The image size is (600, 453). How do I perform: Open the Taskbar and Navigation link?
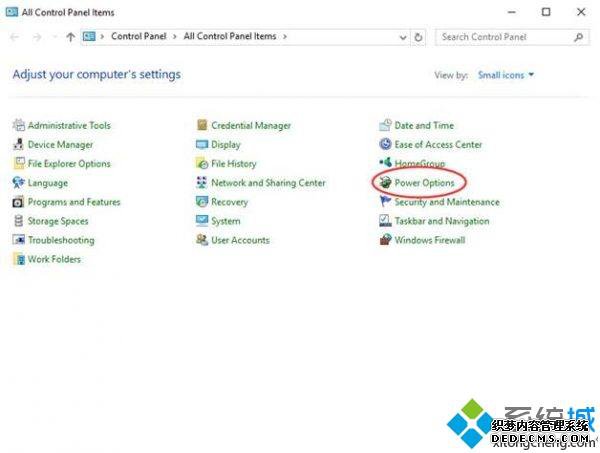(442, 221)
